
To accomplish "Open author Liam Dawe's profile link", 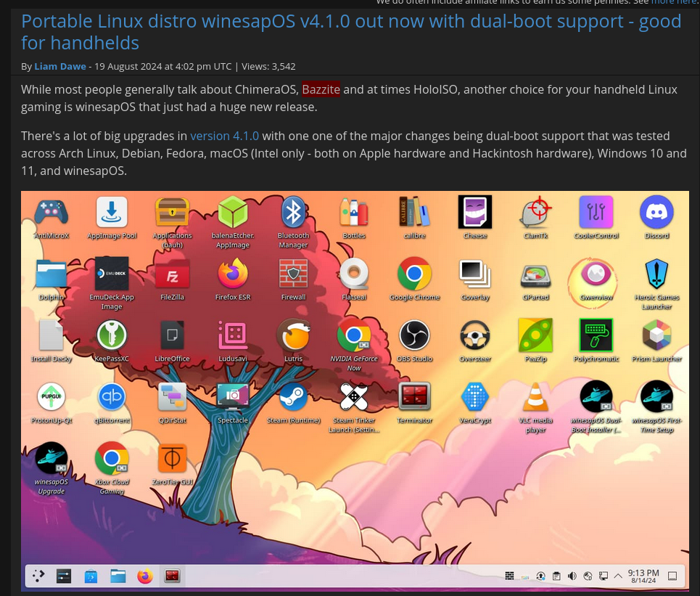I will (x=59, y=67).
